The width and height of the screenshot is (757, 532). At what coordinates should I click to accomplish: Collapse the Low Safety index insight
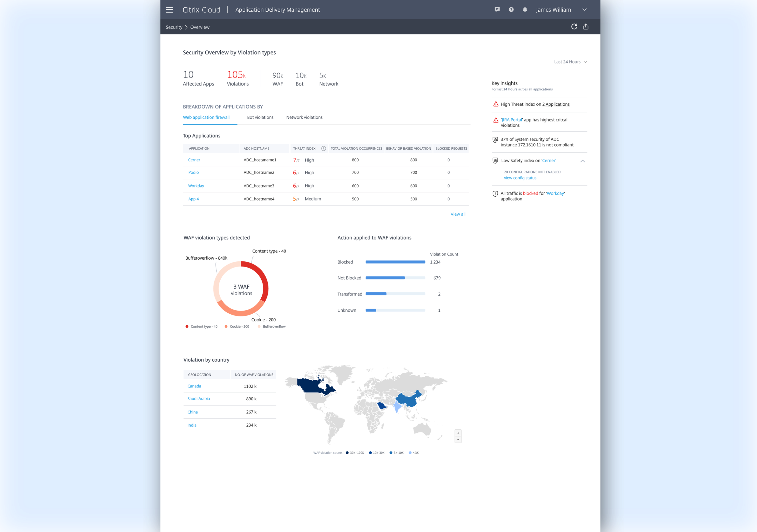582,161
